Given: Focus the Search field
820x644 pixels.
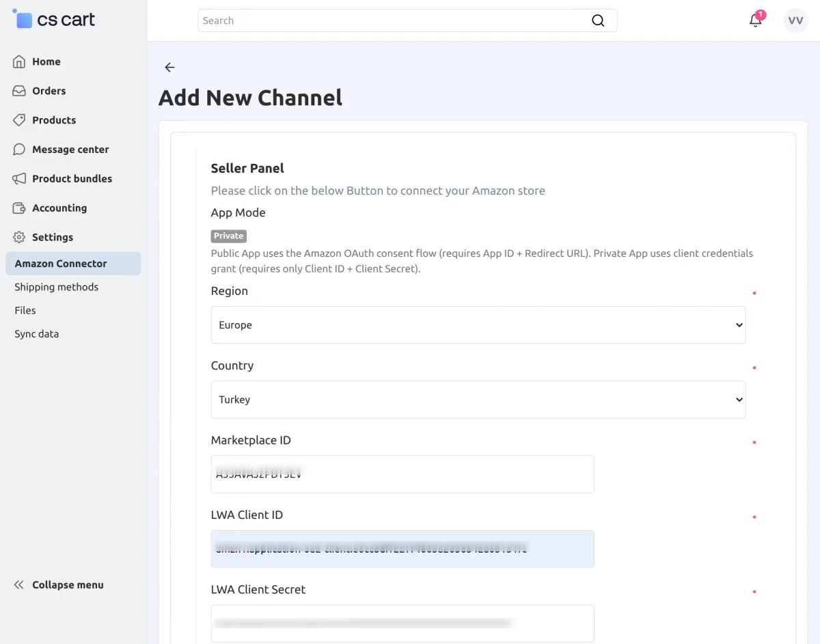Looking at the screenshot, I should click(407, 20).
